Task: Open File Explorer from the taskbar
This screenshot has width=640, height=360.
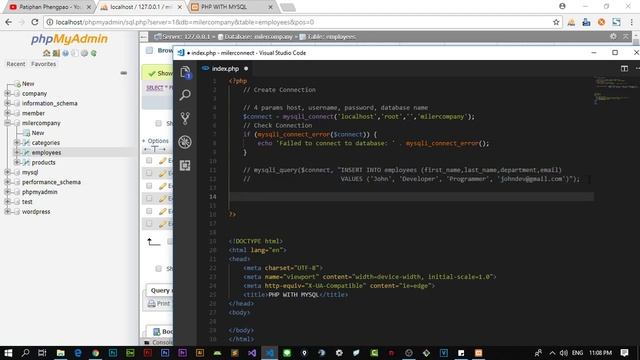Action: [60, 353]
